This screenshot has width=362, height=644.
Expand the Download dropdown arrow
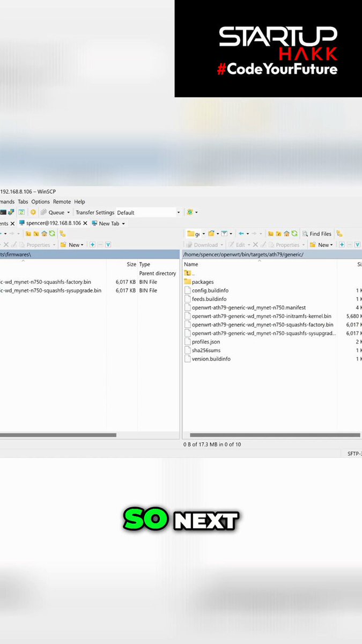pos(221,245)
